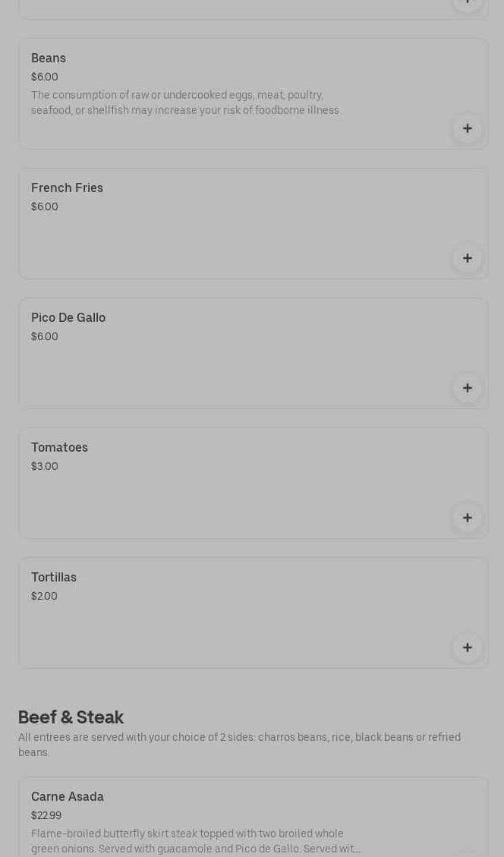Add Tortillas using the plus button
This screenshot has height=857, width=504.
click(x=467, y=647)
